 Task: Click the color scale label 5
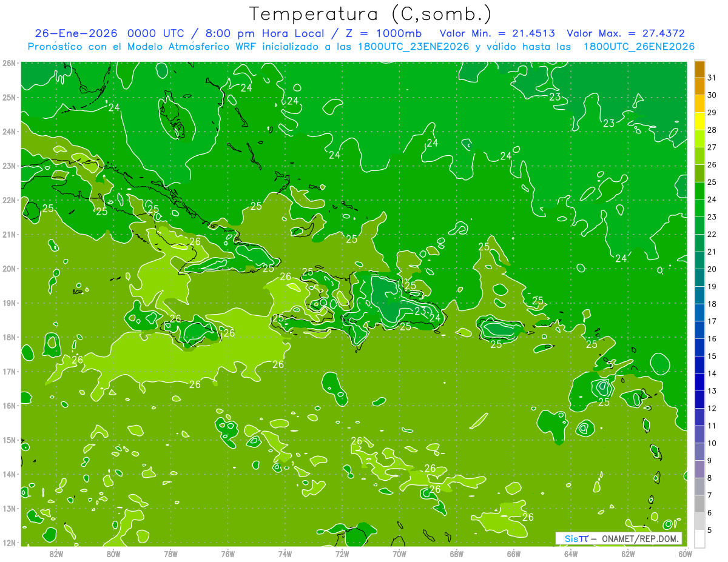(x=710, y=530)
